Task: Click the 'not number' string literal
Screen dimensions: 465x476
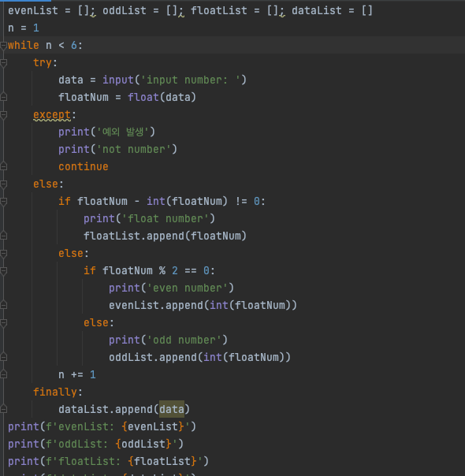Action: tap(134, 150)
